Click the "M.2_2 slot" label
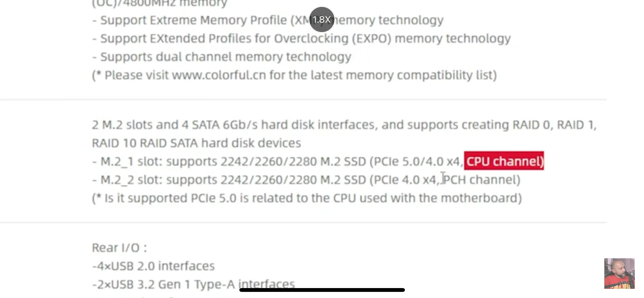Image resolution: width=644 pixels, height=298 pixels. point(131,180)
